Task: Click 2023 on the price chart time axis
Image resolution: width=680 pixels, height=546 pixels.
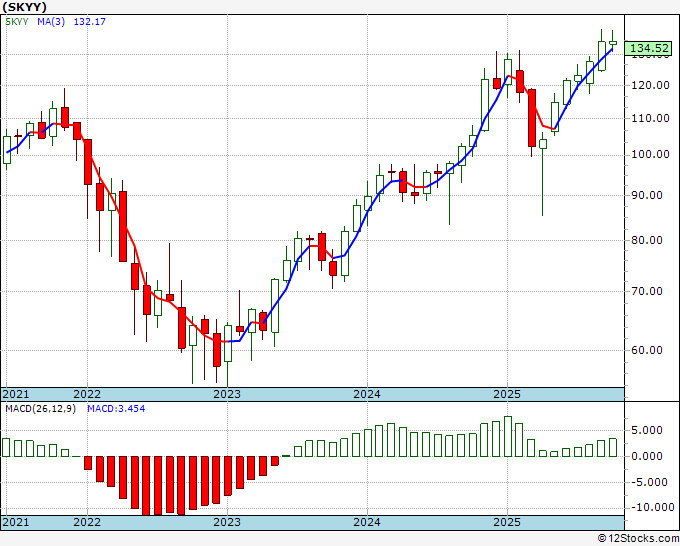Action: point(227,394)
